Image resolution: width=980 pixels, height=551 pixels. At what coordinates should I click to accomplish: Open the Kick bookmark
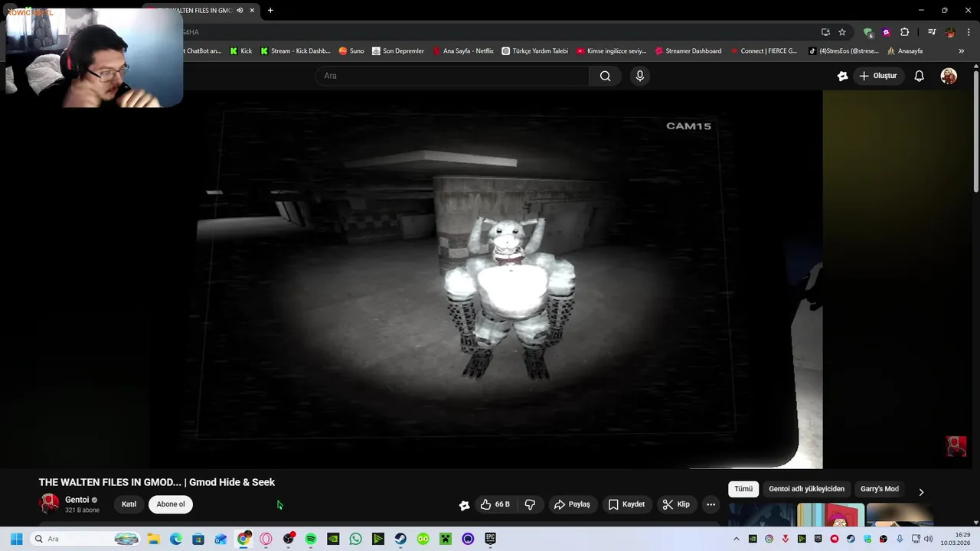tap(240, 51)
